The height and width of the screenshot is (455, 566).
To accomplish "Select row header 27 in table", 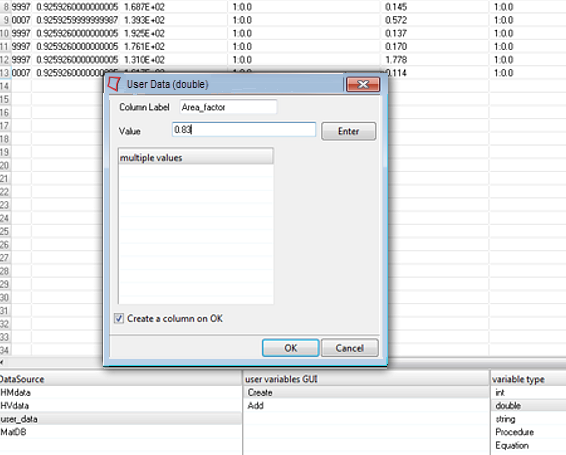I will (x=5, y=258).
